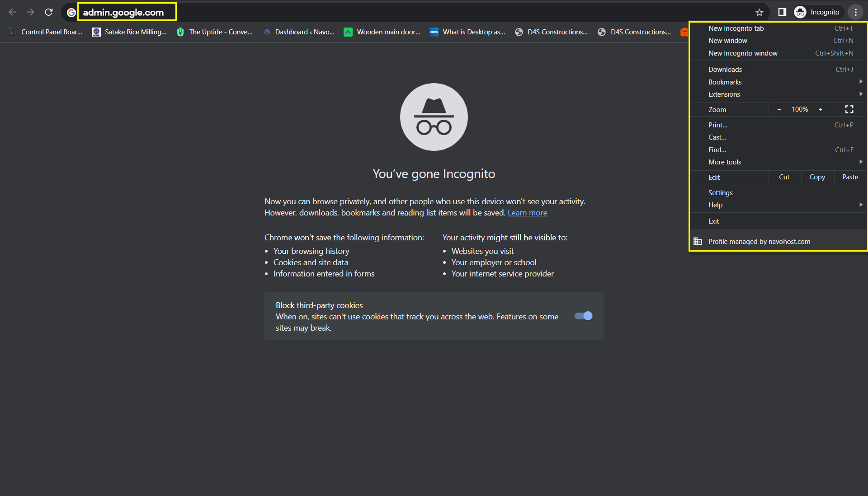Toggle Block third-party cookies switch
This screenshot has height=496, width=868.
[x=583, y=316]
